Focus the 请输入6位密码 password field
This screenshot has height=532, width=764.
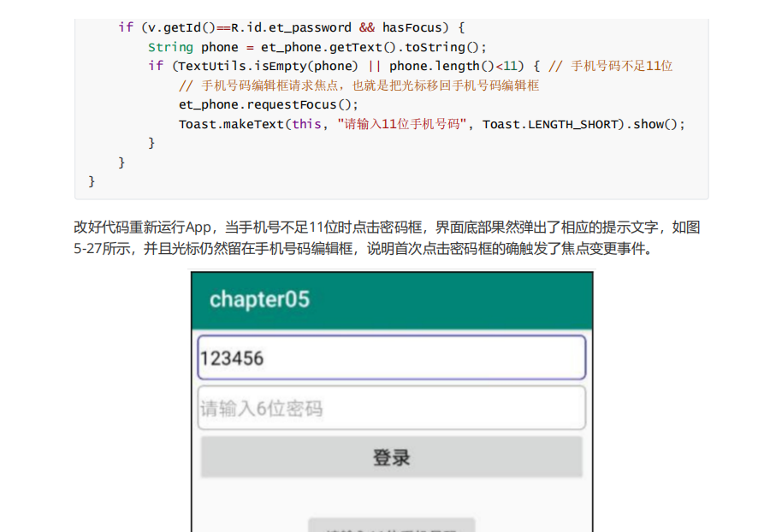(391, 408)
